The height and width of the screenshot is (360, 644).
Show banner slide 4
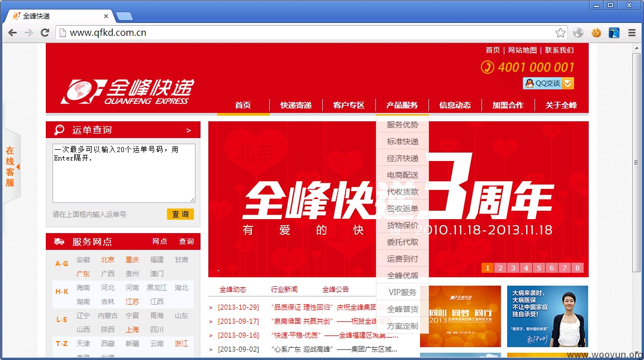[526, 268]
